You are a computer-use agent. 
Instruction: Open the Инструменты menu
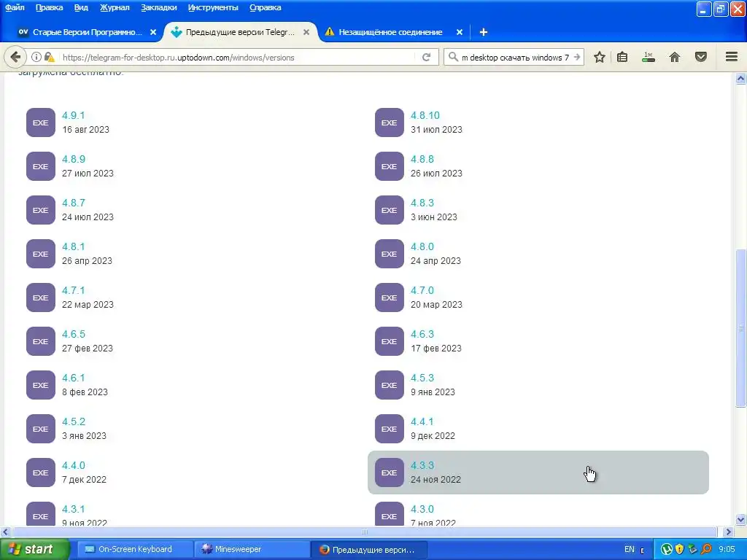click(213, 7)
